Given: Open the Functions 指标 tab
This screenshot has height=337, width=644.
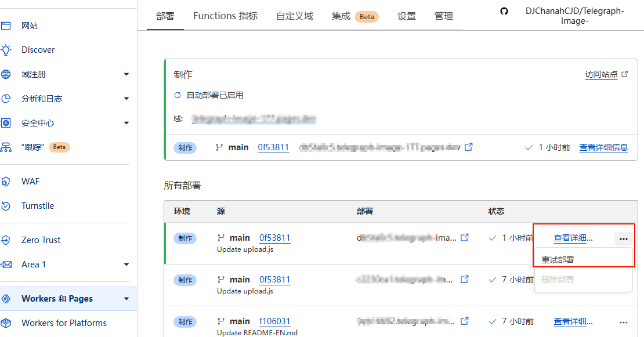Looking at the screenshot, I should pyautogui.click(x=226, y=16).
